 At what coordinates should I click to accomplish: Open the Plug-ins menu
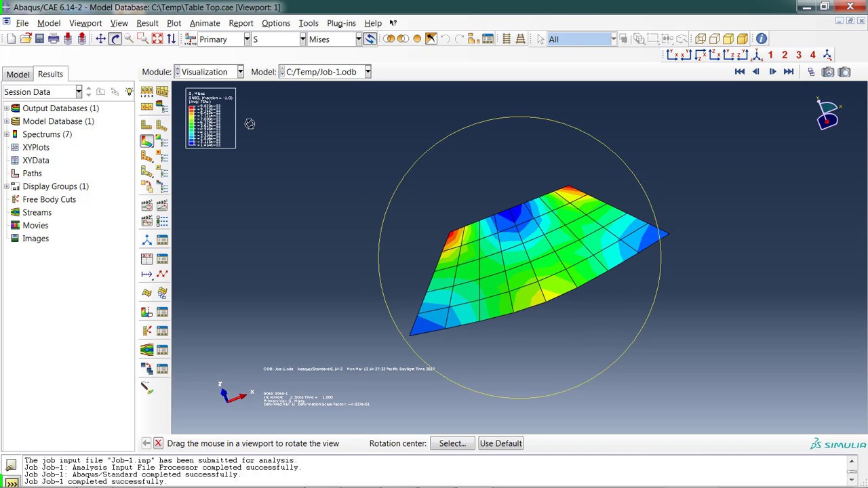(341, 23)
